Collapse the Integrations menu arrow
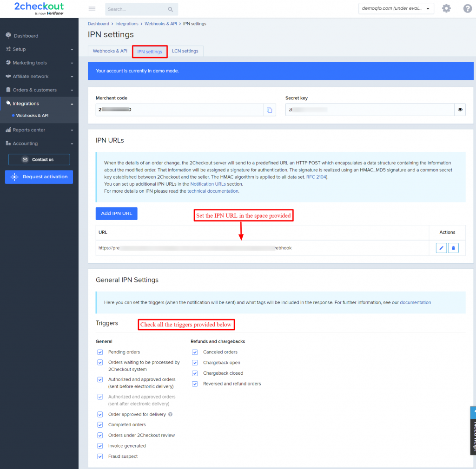The width and height of the screenshot is (476, 469). coord(72,104)
